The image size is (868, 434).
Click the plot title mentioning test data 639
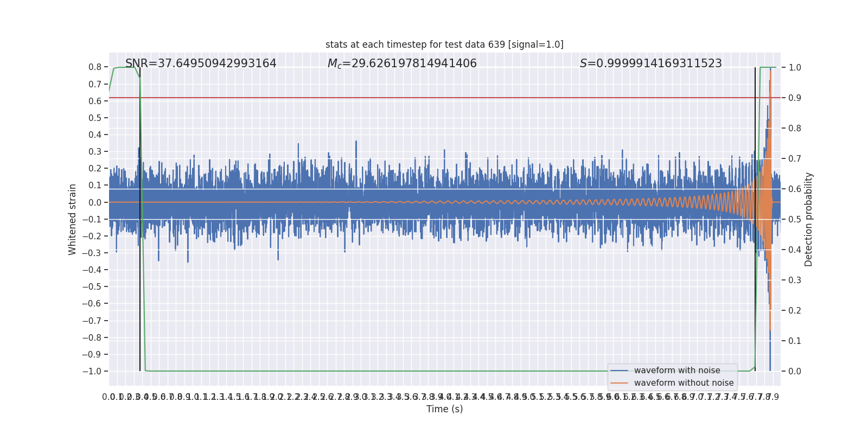tap(444, 44)
